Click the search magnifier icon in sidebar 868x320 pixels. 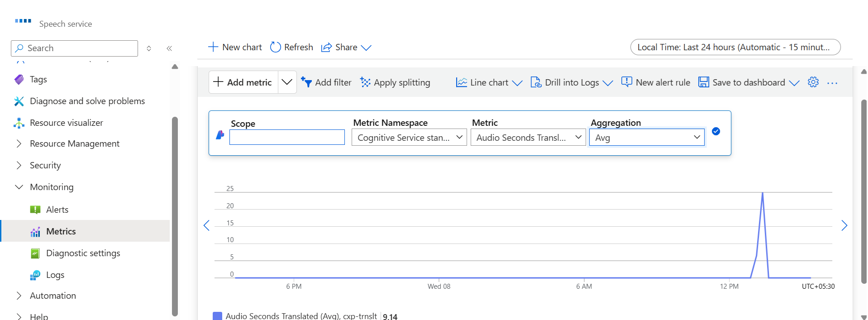[19, 48]
